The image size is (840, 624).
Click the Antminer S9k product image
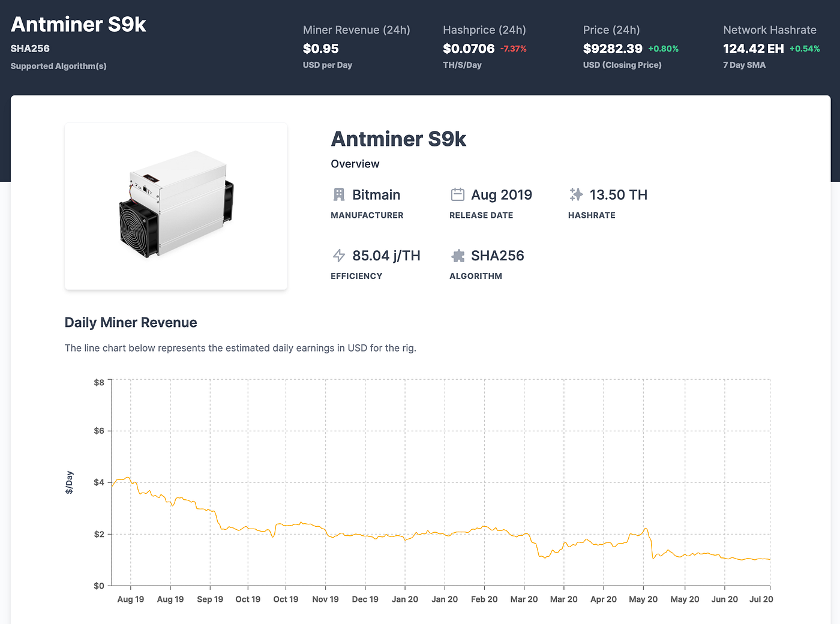coord(176,206)
